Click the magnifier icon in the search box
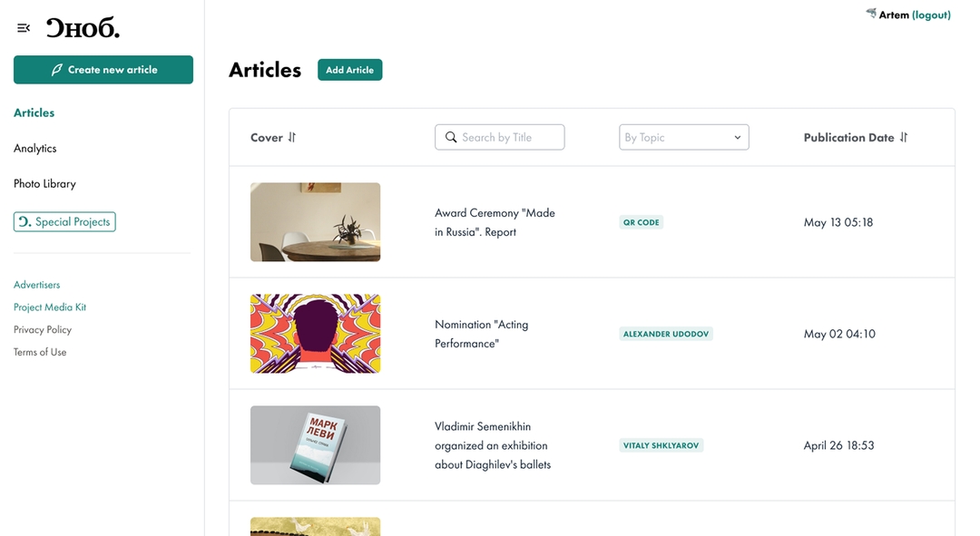 [x=451, y=138]
